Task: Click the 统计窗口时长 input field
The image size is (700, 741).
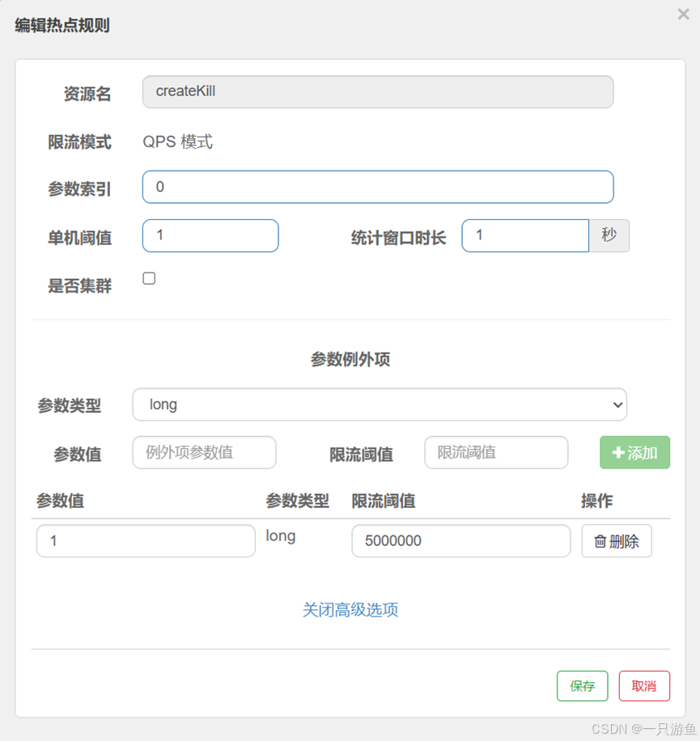Action: point(525,235)
